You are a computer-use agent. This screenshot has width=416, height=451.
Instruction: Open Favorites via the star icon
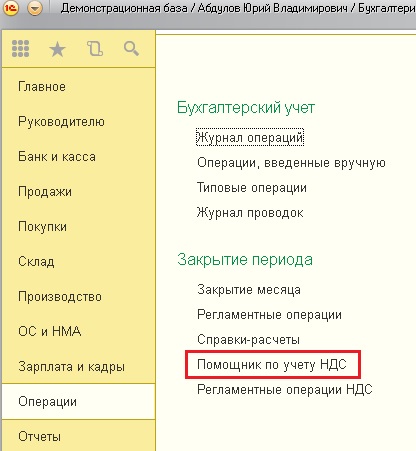pos(57,49)
